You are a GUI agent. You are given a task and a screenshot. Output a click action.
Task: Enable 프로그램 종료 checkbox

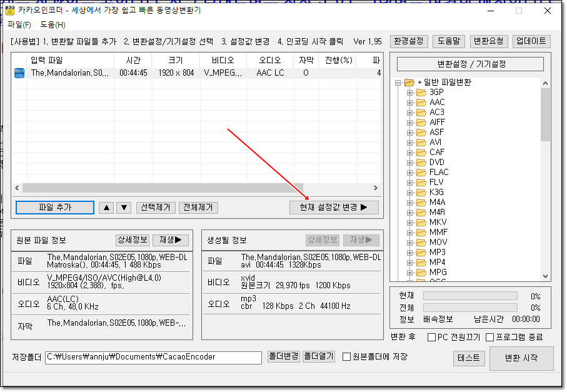(x=490, y=338)
